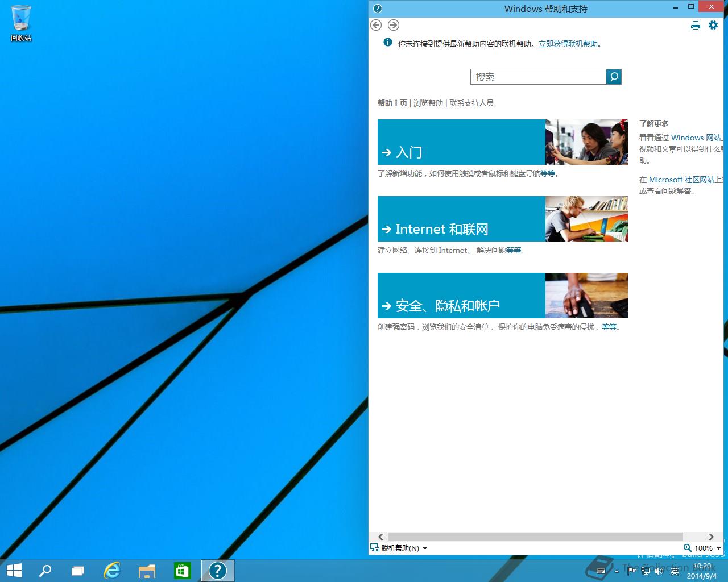Maximize the Help window
The width and height of the screenshot is (728, 582).
691,7
